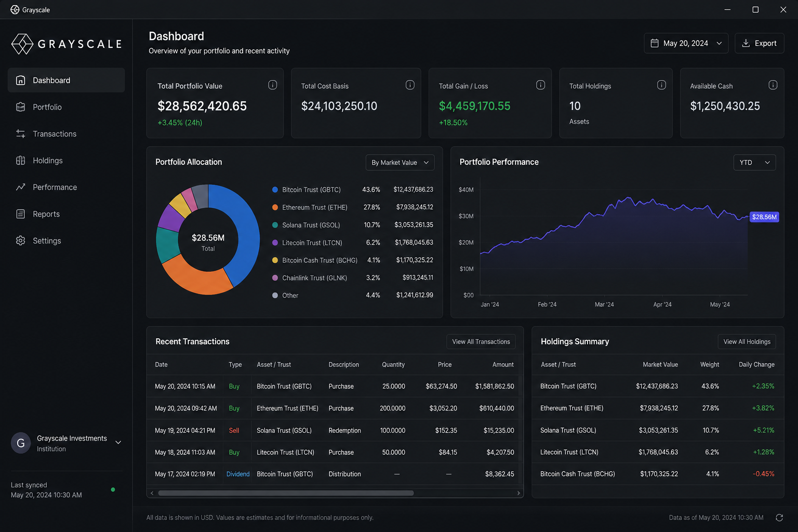Click the $28.56M label on performance chart
Screen dimensions: 798x532
[764, 217]
